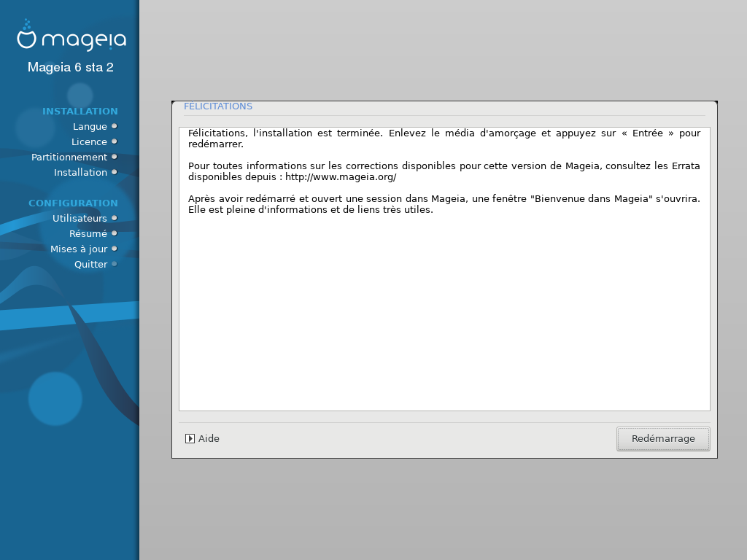Select the Utilisateurs step

pos(80,219)
